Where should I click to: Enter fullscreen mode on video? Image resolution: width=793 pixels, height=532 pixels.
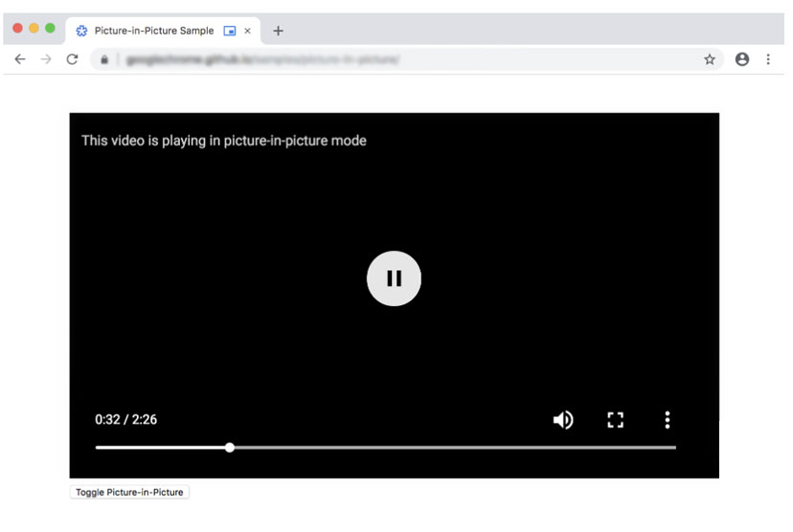(x=615, y=420)
